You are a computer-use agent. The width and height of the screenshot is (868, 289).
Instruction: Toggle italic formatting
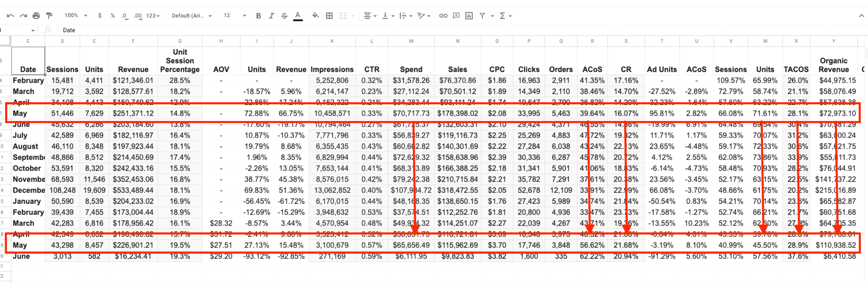(271, 16)
